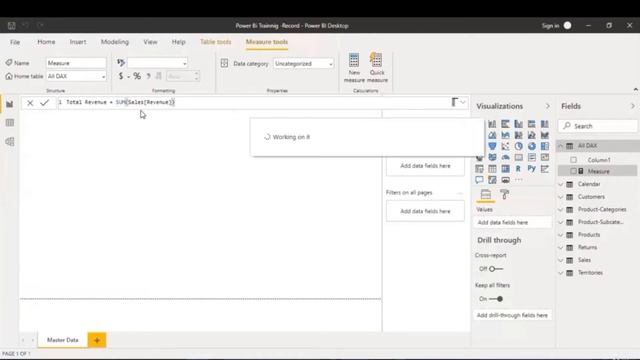Apply percentage format with the % icon
The width and height of the screenshot is (640, 360).
137,76
